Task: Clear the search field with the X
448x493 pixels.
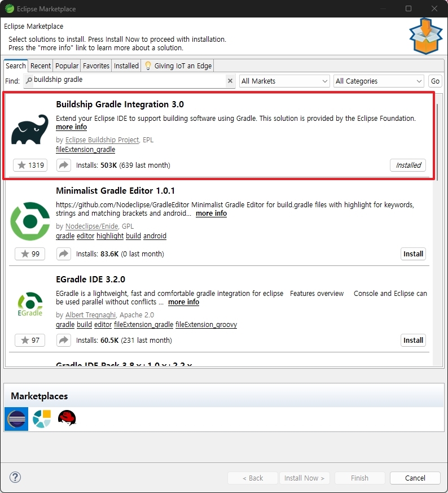Action: (230, 81)
